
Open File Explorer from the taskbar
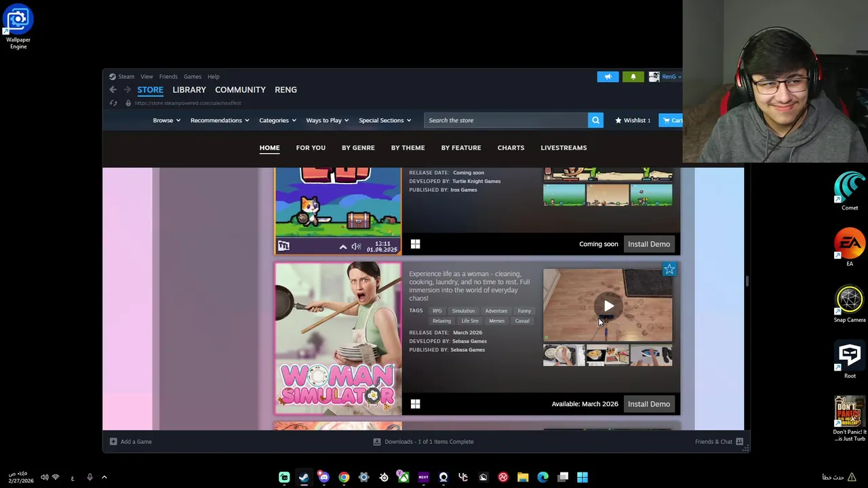pos(523,477)
